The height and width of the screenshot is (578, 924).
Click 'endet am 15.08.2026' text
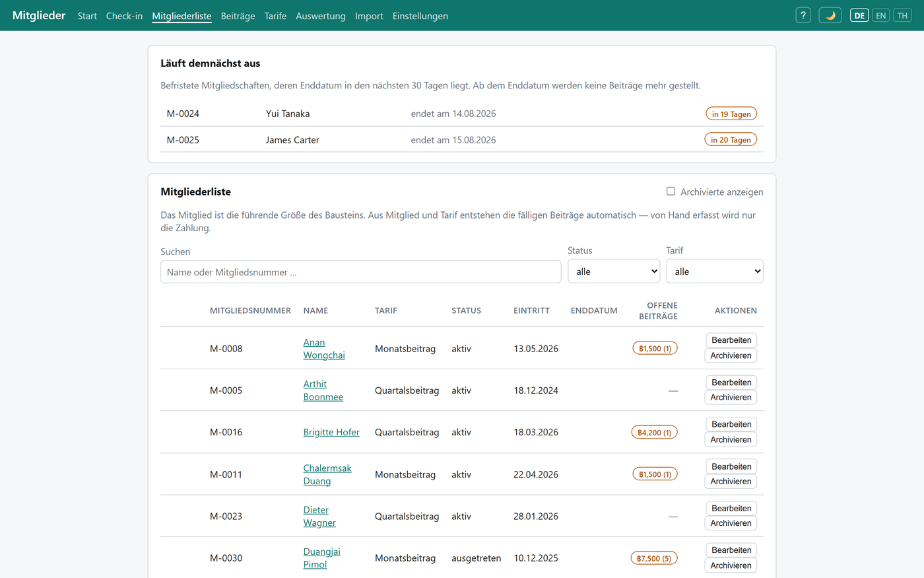[x=453, y=140]
